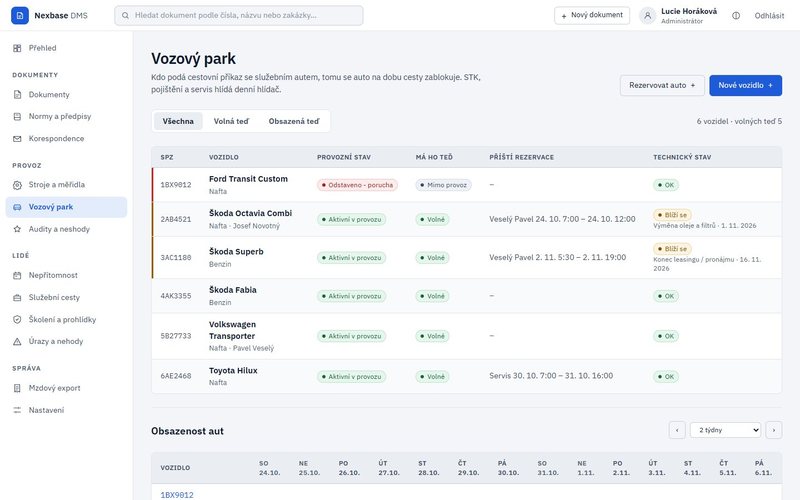Click the Nastavení sliders icon
800x500 pixels.
[17, 410]
